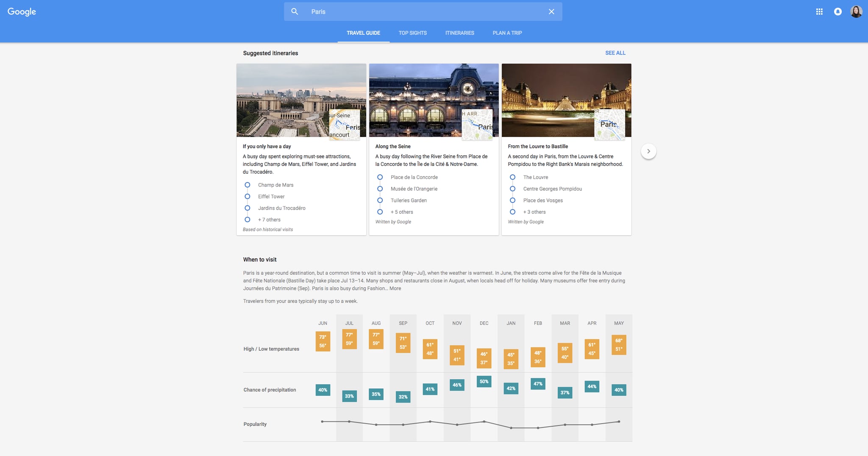
Task: Click the Google logo
Action: pos(22,12)
